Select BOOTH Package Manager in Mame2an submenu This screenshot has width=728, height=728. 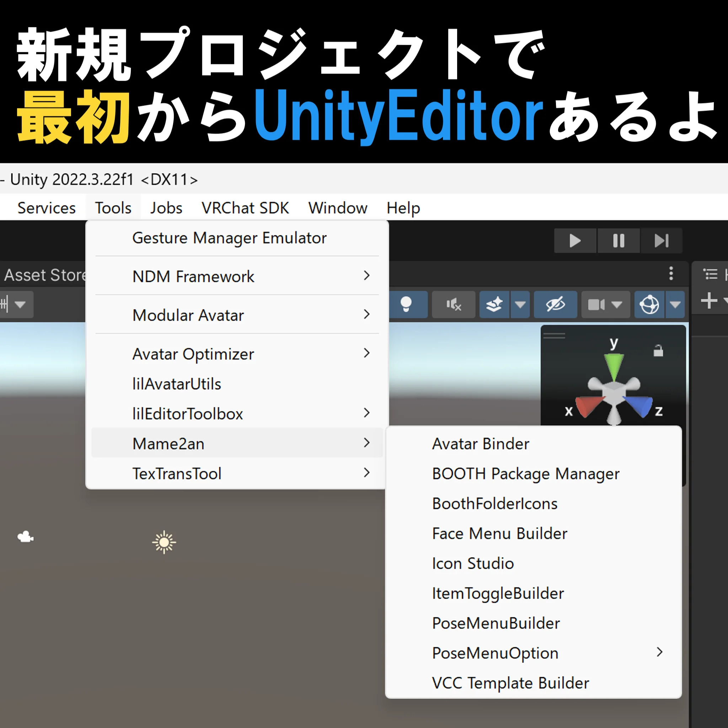[526, 473]
